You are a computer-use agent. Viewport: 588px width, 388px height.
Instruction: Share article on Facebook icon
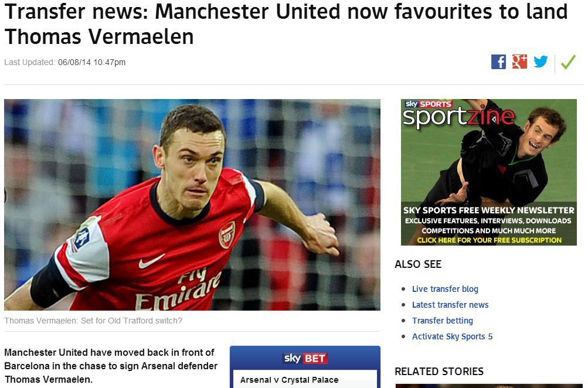[498, 62]
